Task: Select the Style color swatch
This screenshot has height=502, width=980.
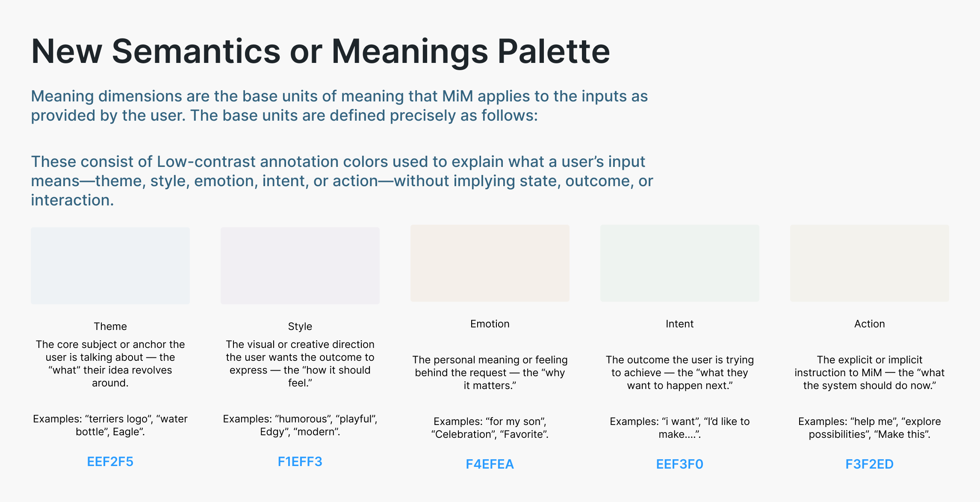Action: tap(300, 266)
